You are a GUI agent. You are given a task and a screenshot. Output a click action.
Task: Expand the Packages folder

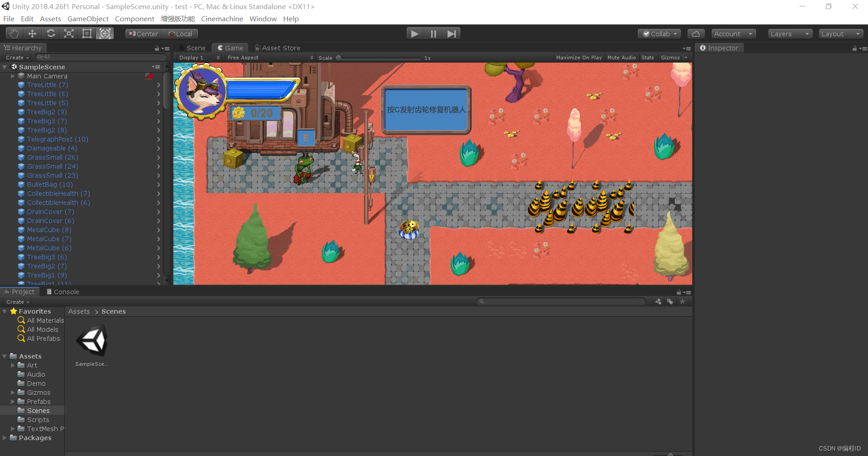click(5, 438)
